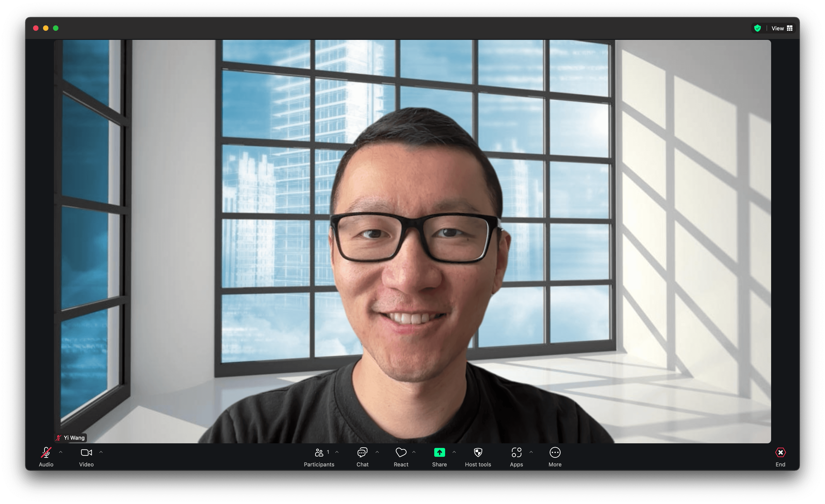The height and width of the screenshot is (504, 825).
Task: Open share options chevron beside Share
Action: click(454, 452)
